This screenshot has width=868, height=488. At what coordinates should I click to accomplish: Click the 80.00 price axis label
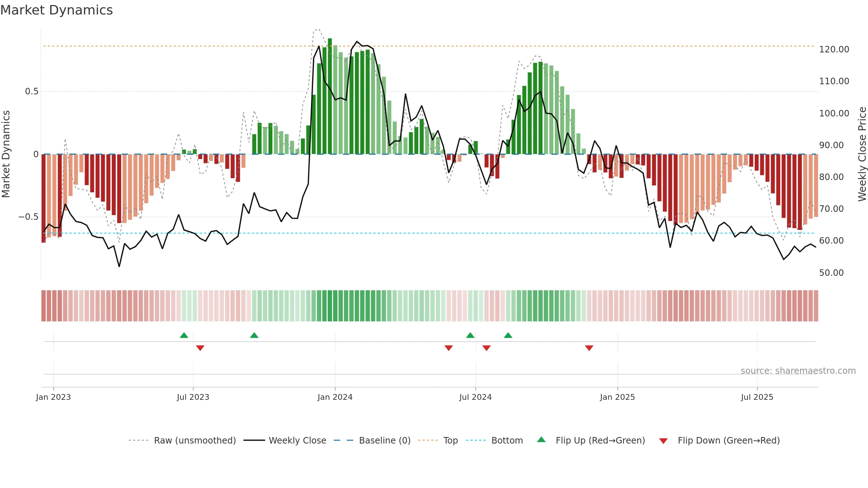[831, 177]
